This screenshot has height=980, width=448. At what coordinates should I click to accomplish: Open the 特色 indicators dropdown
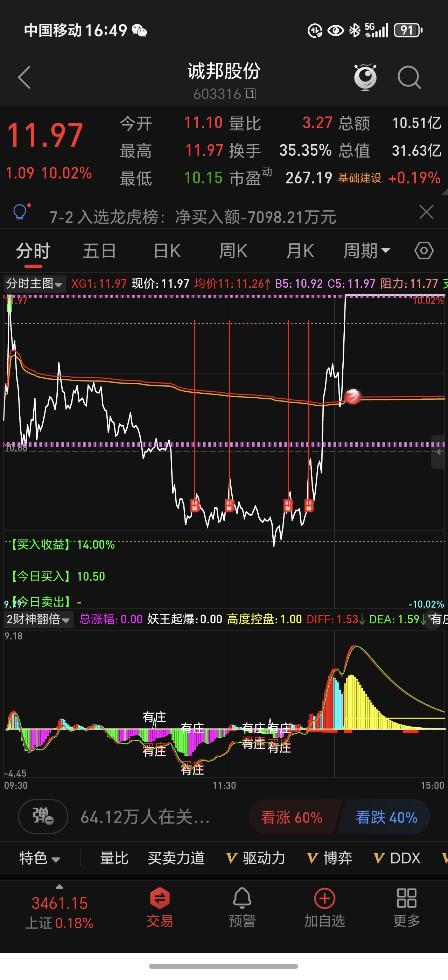pyautogui.click(x=40, y=858)
